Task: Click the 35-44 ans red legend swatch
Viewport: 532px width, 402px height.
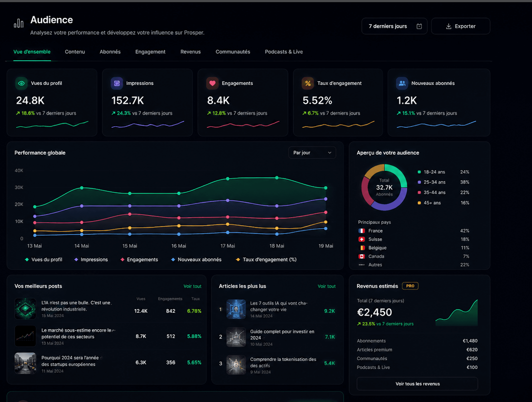Action: pyautogui.click(x=419, y=192)
